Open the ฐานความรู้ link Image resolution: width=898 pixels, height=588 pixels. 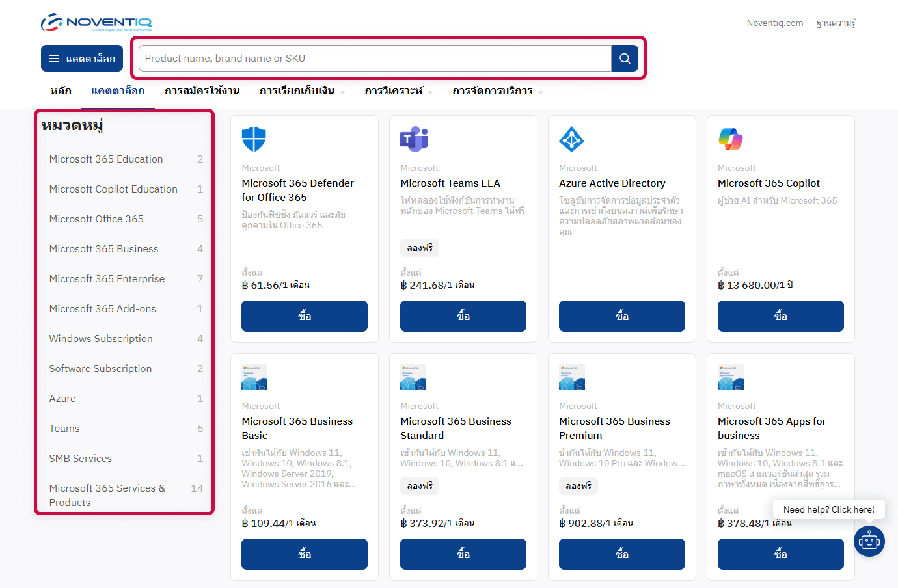coord(837,23)
